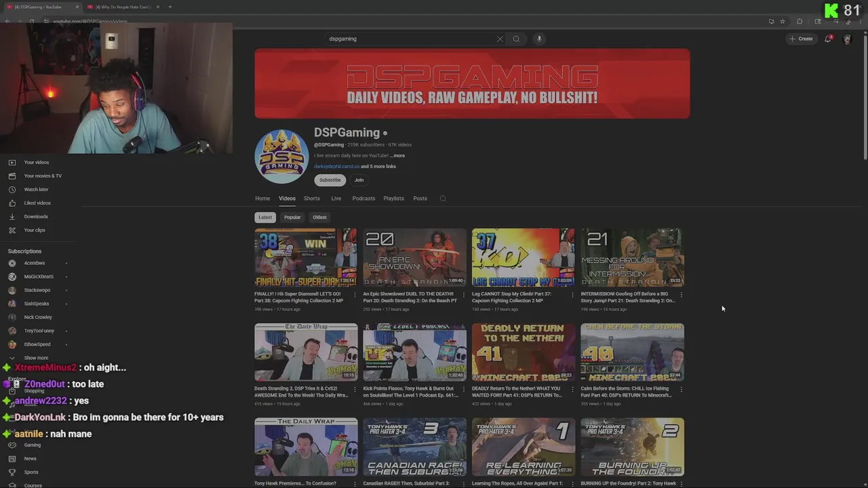Bookmark this page with the star icon

783,21
